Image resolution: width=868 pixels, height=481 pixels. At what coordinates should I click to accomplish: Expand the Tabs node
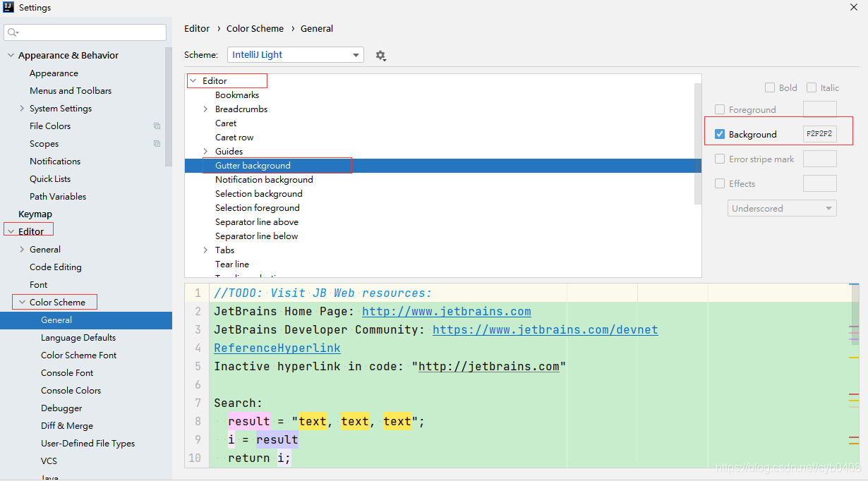tap(205, 250)
